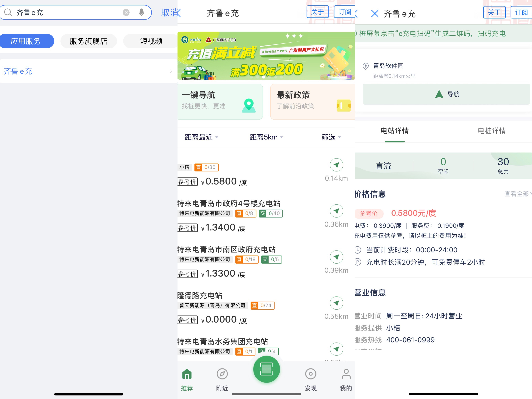
Task: Go to the 推荐 home tab
Action: [x=187, y=380]
